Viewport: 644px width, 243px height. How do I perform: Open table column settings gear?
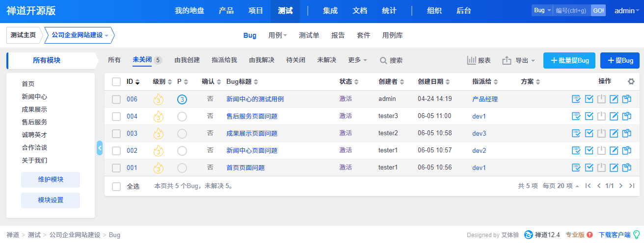631,82
